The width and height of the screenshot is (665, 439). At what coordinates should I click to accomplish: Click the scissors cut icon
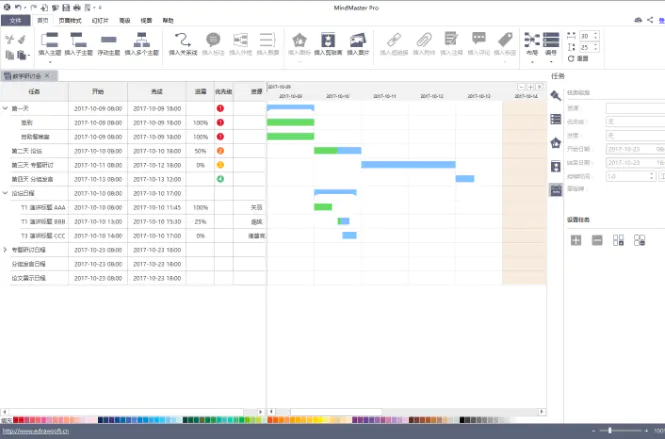[9, 40]
